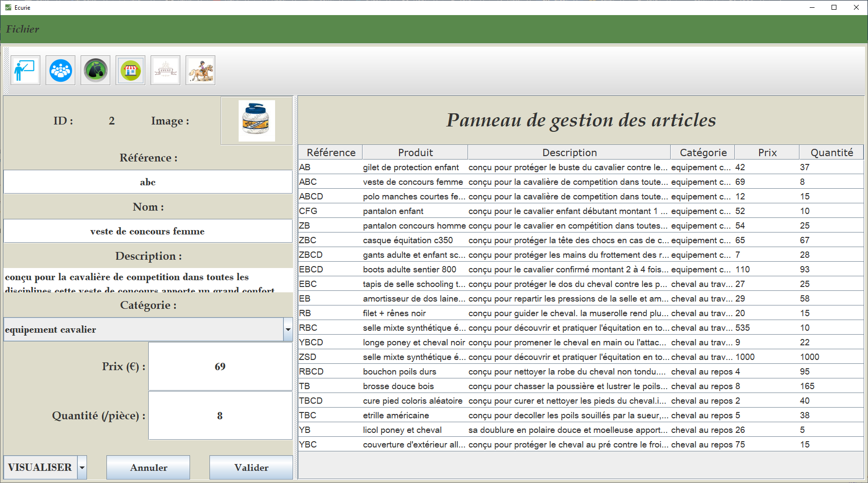
Task: Click the article product image thumbnail
Action: point(257,121)
